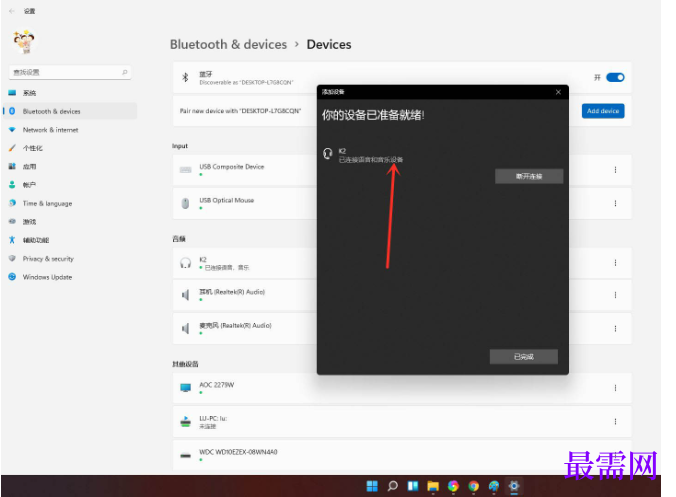The width and height of the screenshot is (676, 497).
Task: Open more options for microphone Realtek Audio
Action: click(615, 329)
